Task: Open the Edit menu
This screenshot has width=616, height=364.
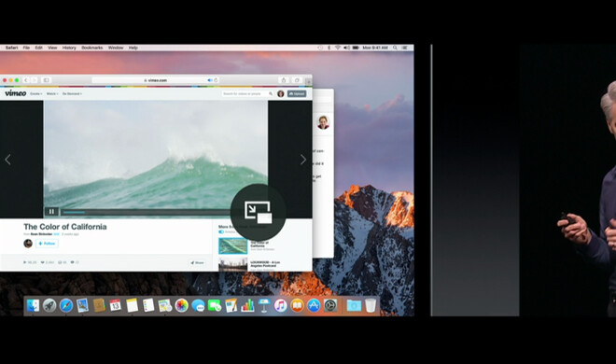Action: (x=38, y=48)
